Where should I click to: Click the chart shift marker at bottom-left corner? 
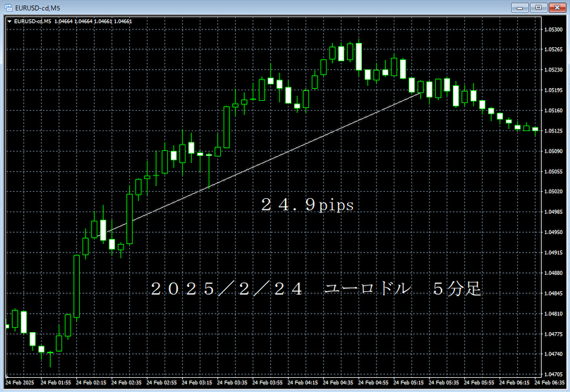click(7, 375)
